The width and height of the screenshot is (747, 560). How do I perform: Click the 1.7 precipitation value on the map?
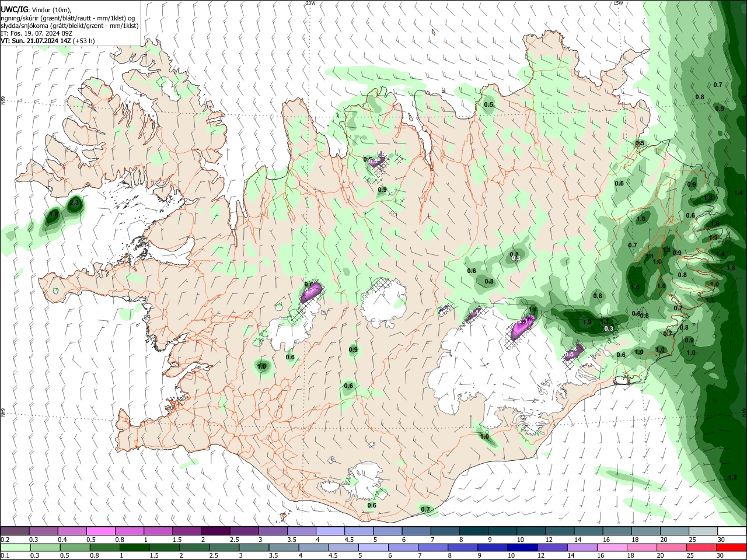point(605,321)
